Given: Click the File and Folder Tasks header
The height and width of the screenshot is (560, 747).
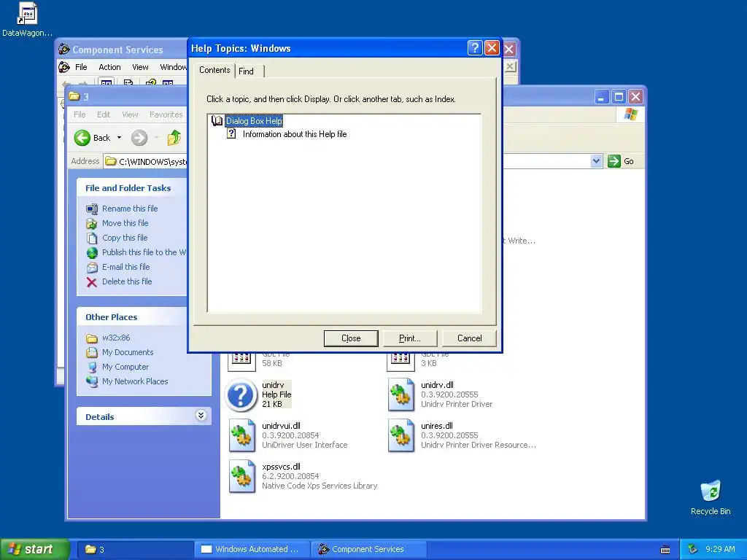Looking at the screenshot, I should [128, 188].
